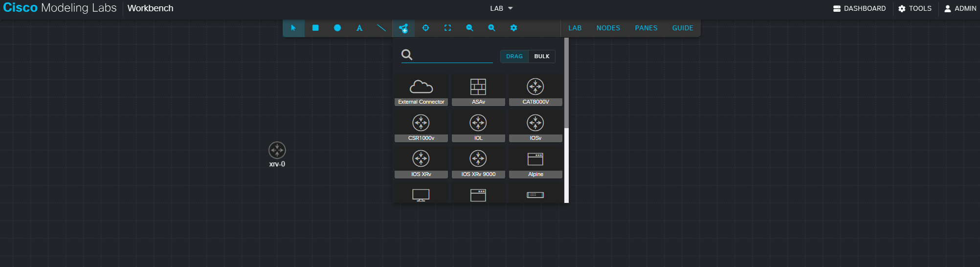Select the xrv-0 node on canvas

pyautogui.click(x=277, y=150)
